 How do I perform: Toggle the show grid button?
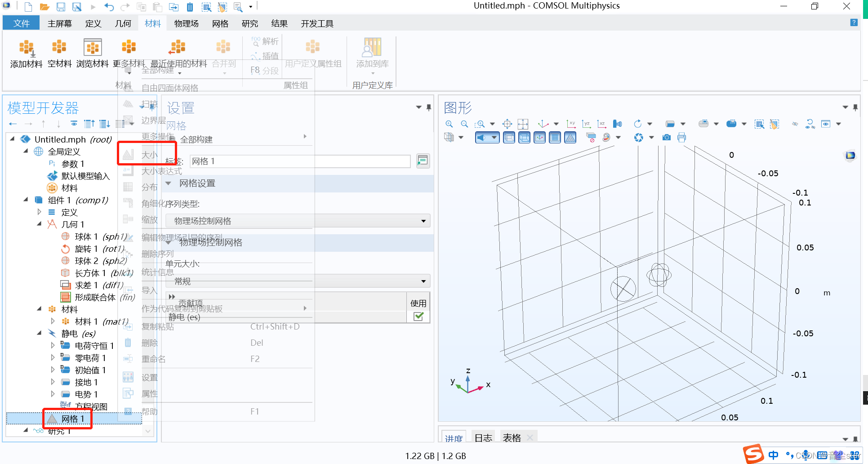[555, 137]
